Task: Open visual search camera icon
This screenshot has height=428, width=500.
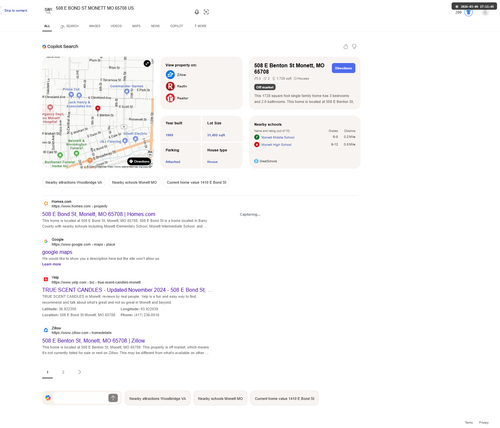Action: click(x=206, y=12)
